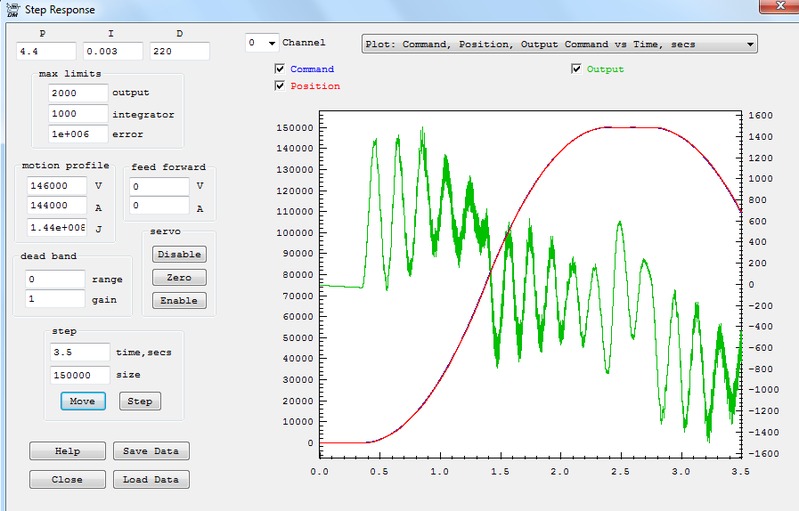Viewport: 799px width, 511px height.
Task: Click the Load Data button
Action: [150, 479]
